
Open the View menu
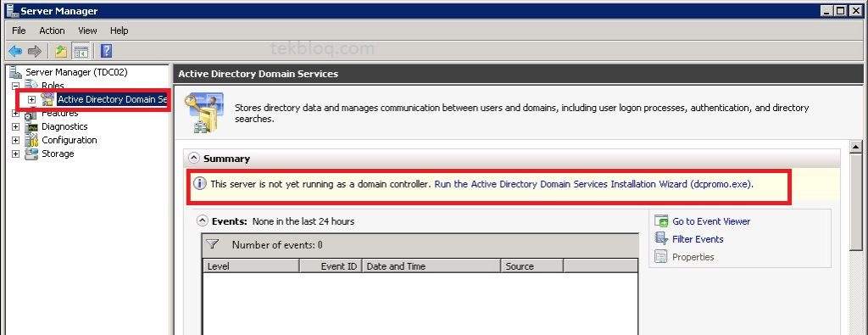point(87,31)
